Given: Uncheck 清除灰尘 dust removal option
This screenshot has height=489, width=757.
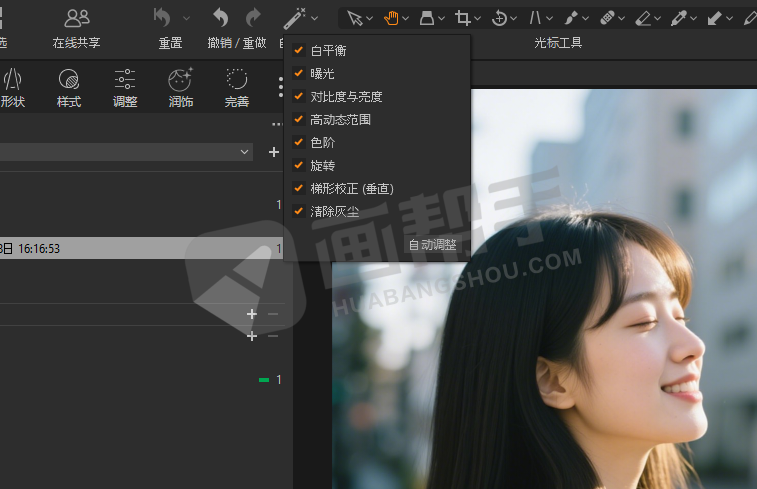Looking at the screenshot, I should click(299, 211).
